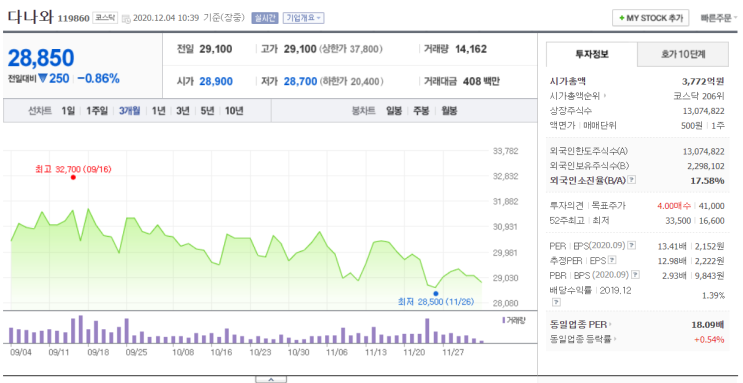Image resolution: width=743 pixels, height=383 pixels.
Task: Click current price 28,850
Action: coord(41,58)
